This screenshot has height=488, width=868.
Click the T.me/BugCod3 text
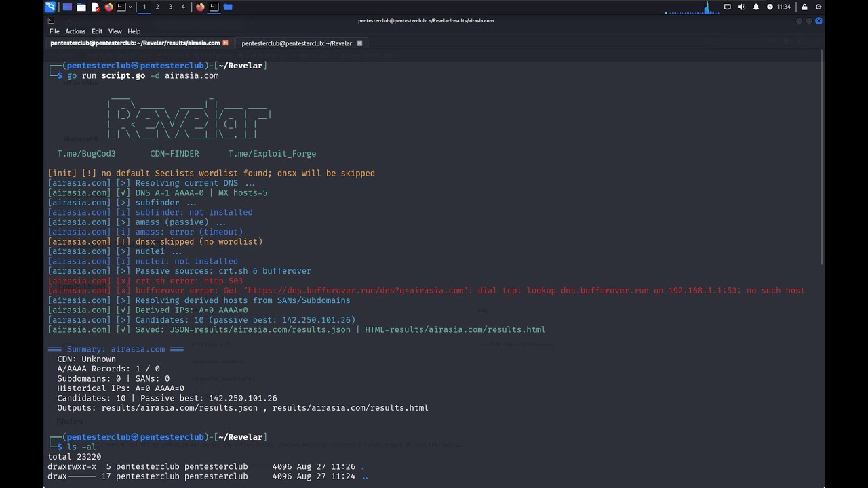(x=86, y=154)
